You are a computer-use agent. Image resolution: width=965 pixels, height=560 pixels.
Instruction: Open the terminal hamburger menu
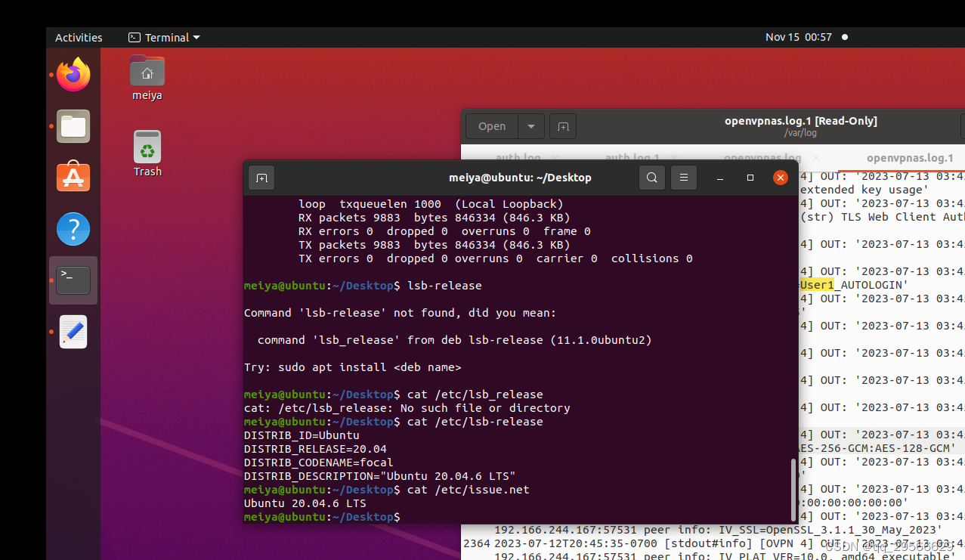(683, 178)
